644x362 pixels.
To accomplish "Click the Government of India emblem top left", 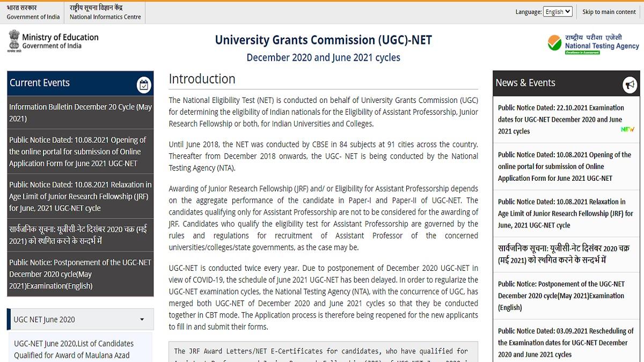I will [31, 12].
